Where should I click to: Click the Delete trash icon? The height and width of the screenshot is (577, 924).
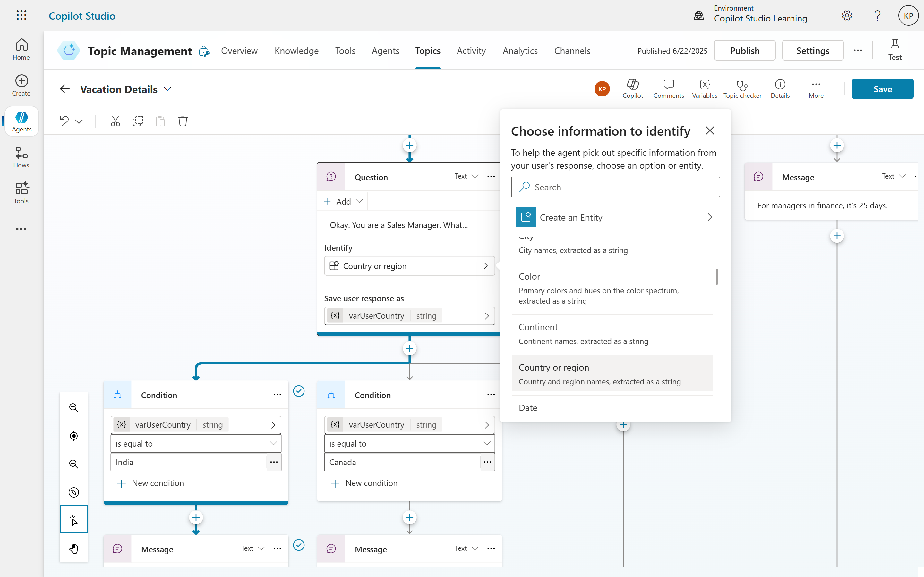pos(183,121)
